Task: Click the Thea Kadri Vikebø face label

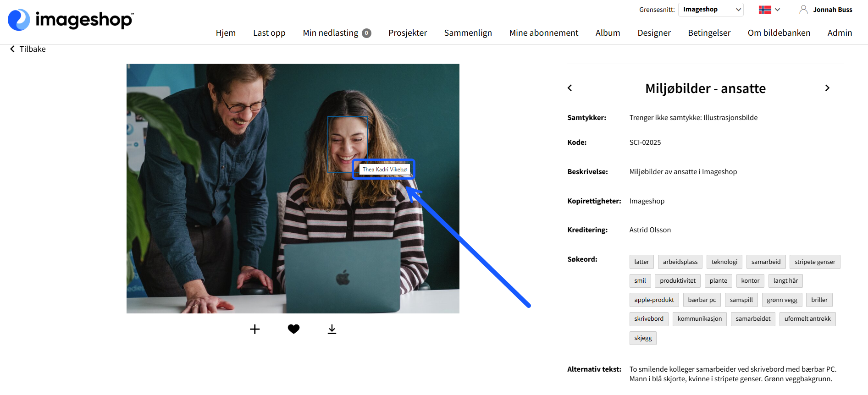Action: tap(384, 169)
